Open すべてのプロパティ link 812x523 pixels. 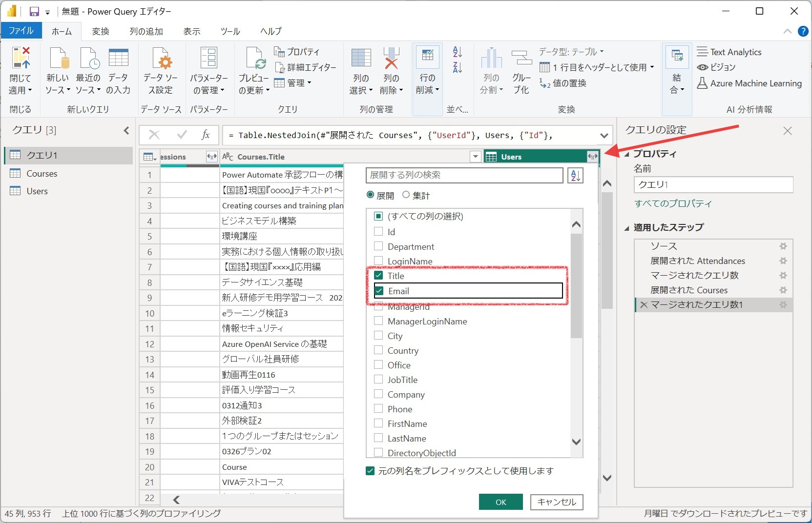673,203
